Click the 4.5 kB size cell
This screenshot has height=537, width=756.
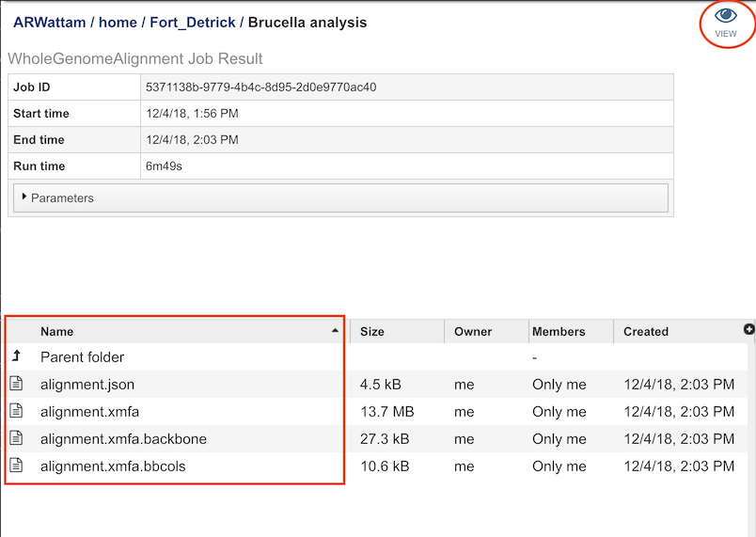pyautogui.click(x=381, y=385)
